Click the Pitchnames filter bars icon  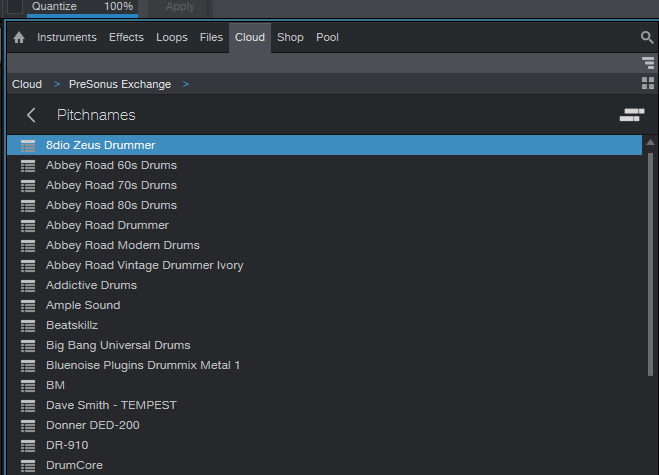coord(632,115)
